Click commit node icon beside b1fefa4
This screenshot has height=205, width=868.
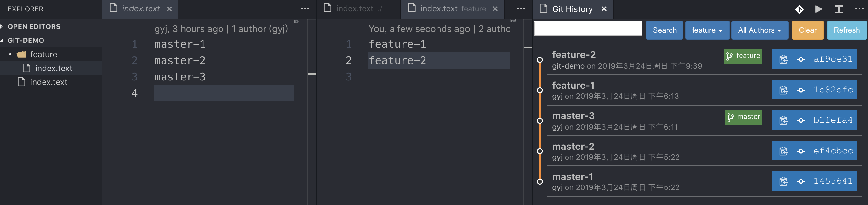click(x=801, y=120)
